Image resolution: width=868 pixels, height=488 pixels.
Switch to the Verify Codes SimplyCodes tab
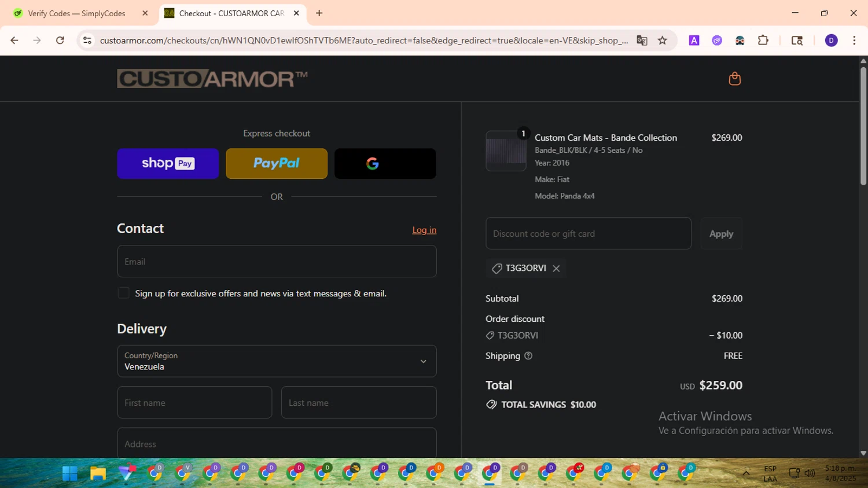pos(78,13)
